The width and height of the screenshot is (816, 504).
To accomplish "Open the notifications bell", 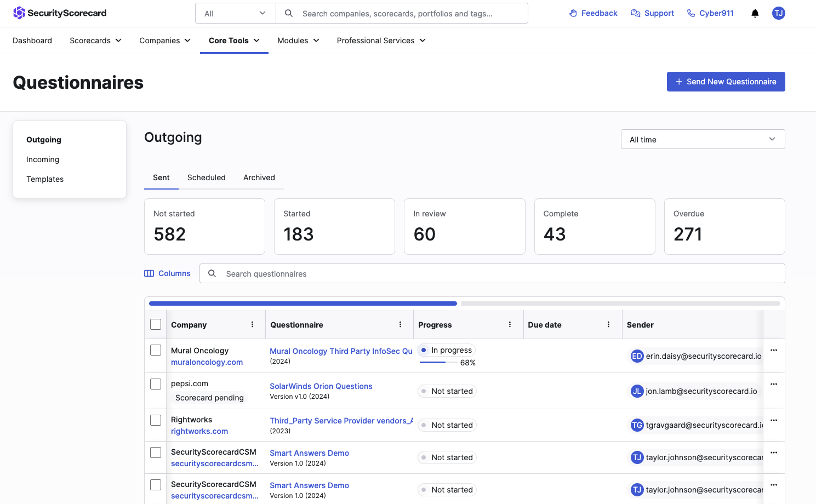I will (755, 13).
